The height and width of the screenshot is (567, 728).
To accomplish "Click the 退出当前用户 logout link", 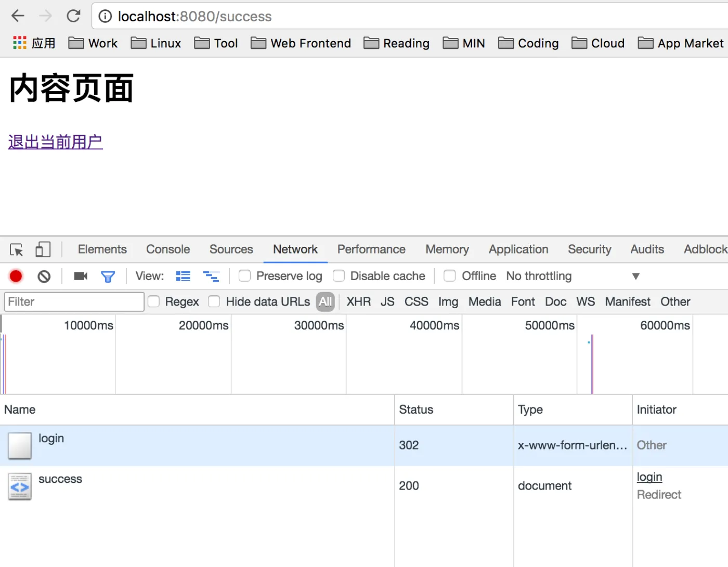I will pyautogui.click(x=56, y=142).
